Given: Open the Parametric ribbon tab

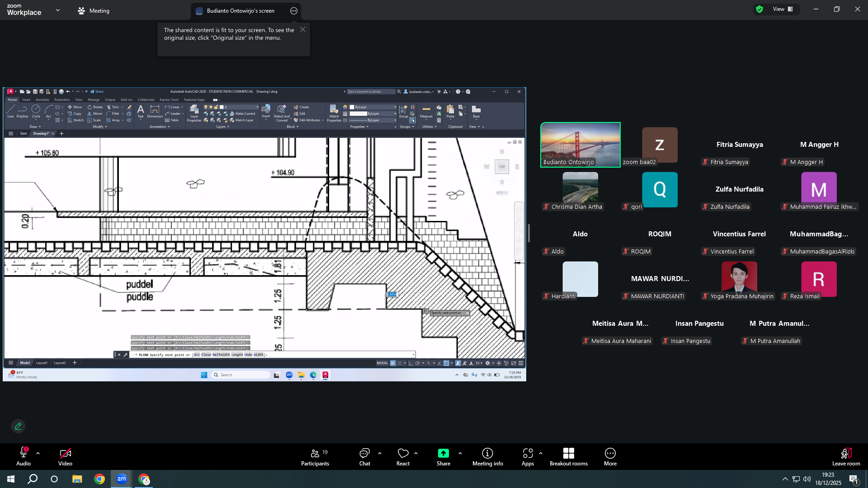Looking at the screenshot, I should point(62,100).
